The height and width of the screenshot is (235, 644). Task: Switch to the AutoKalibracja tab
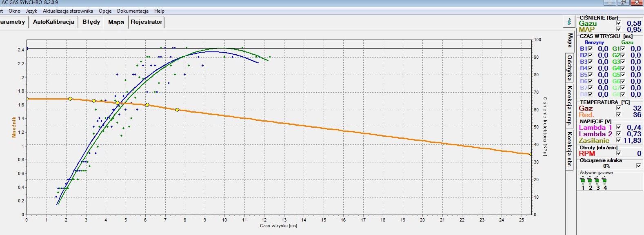pos(53,22)
